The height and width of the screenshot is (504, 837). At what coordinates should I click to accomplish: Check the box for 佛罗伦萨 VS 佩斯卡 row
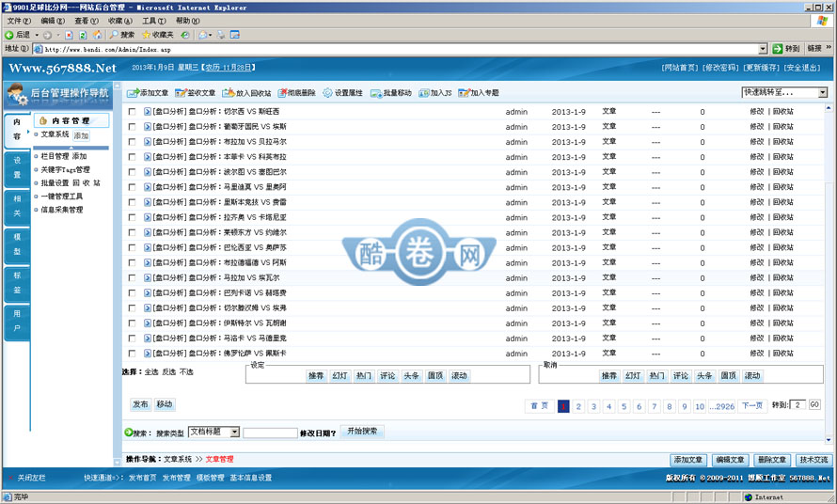(x=132, y=354)
